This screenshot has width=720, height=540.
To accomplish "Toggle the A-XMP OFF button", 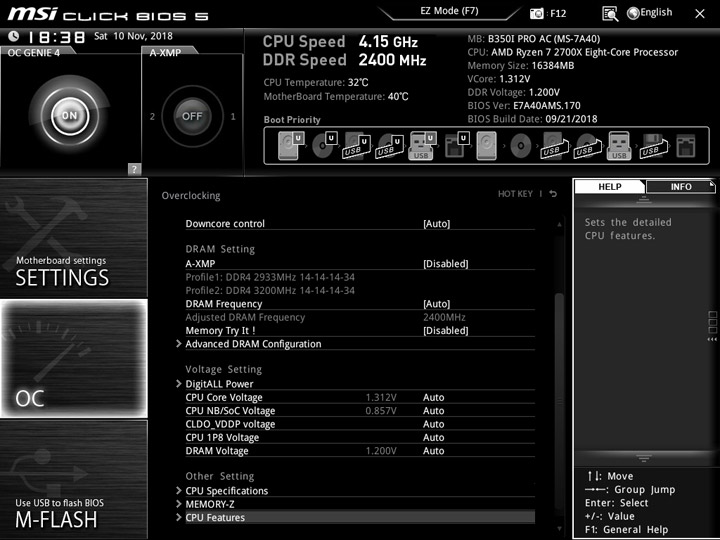I will tap(192, 116).
